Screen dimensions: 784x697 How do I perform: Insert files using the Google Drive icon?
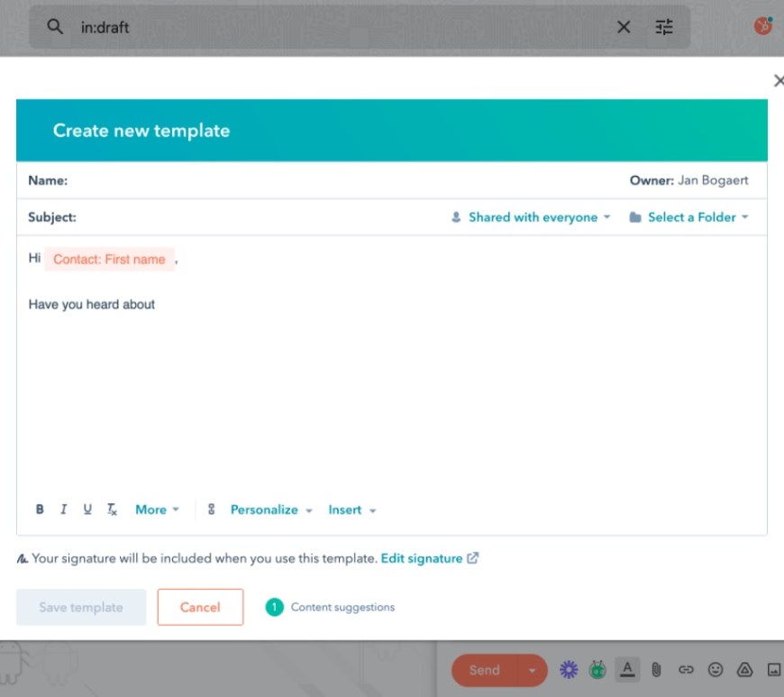[x=744, y=670]
